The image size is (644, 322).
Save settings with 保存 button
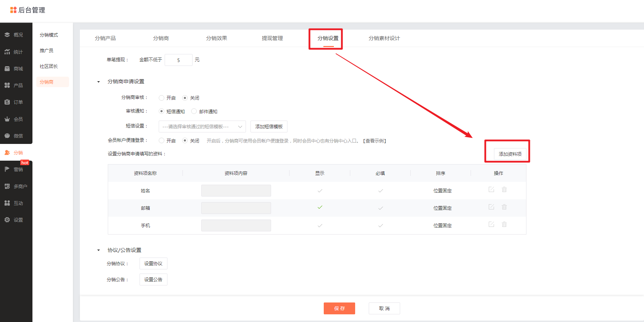[339, 308]
